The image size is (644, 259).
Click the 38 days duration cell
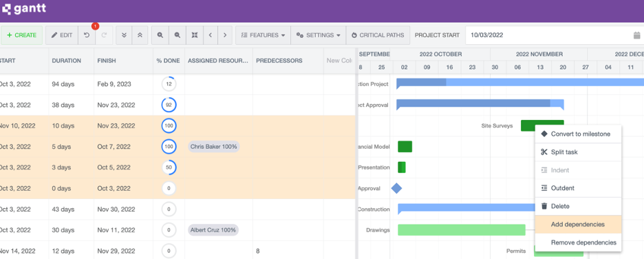72,105
